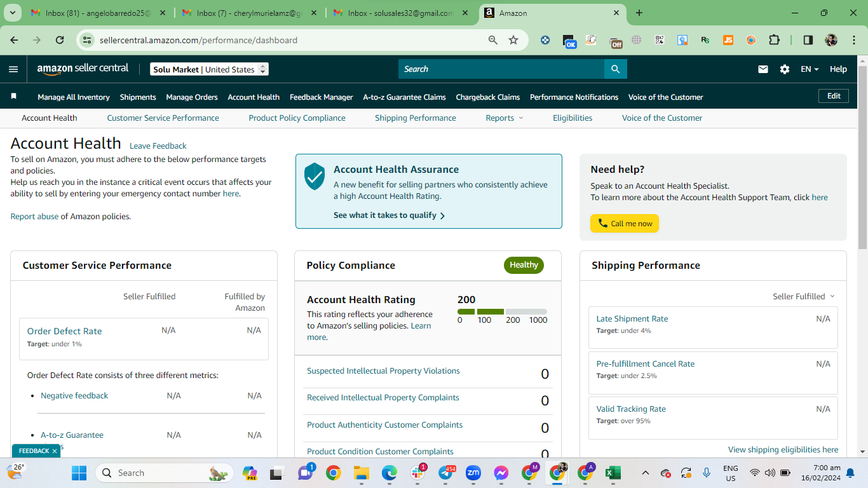Click the Call me now button
This screenshot has height=488, width=868.
[x=625, y=224]
